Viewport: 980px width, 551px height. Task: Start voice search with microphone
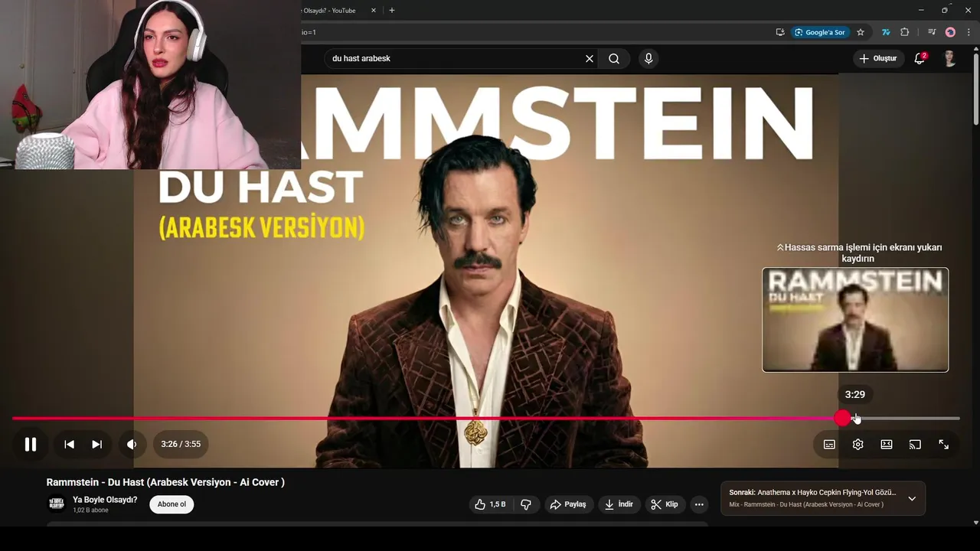tap(648, 58)
